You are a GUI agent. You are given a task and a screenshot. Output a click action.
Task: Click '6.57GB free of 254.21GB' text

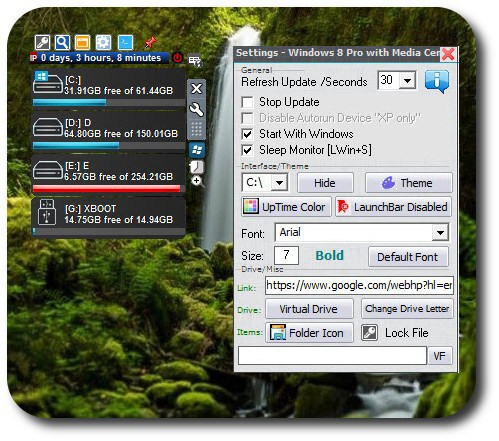(118, 176)
